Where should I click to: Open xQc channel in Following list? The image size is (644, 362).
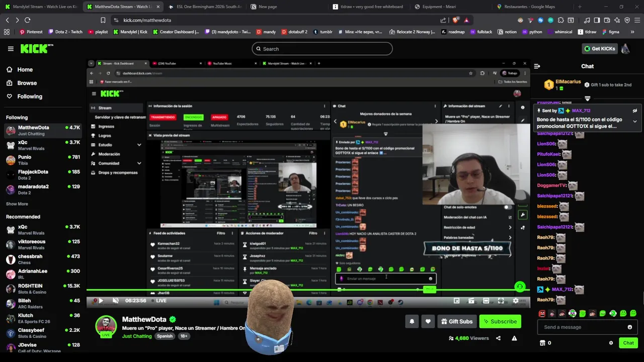pyautogui.click(x=42, y=145)
